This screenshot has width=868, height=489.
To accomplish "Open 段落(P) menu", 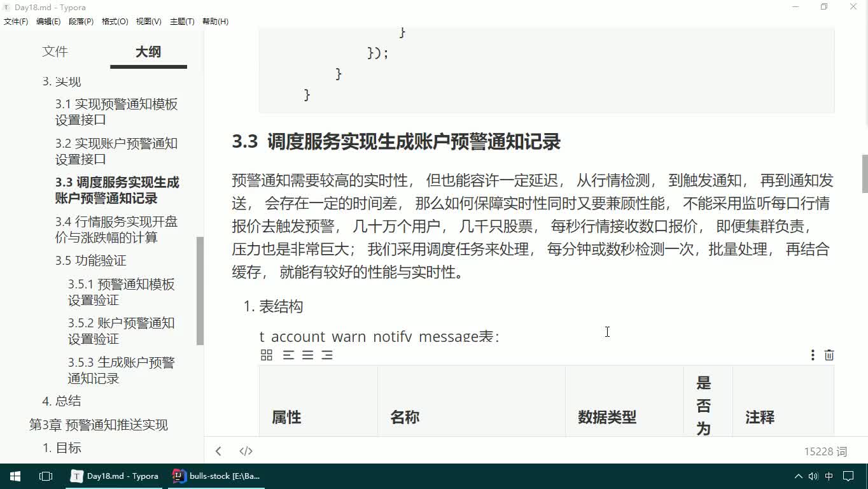I will 81,21.
